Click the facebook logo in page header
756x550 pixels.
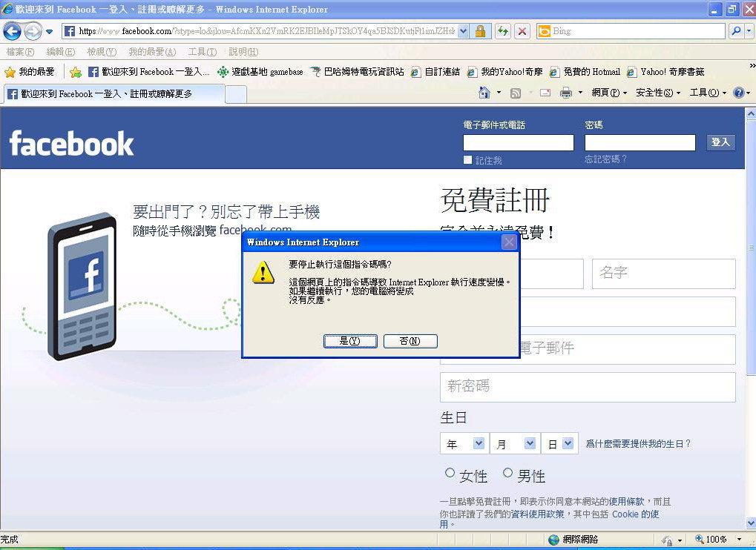point(71,144)
